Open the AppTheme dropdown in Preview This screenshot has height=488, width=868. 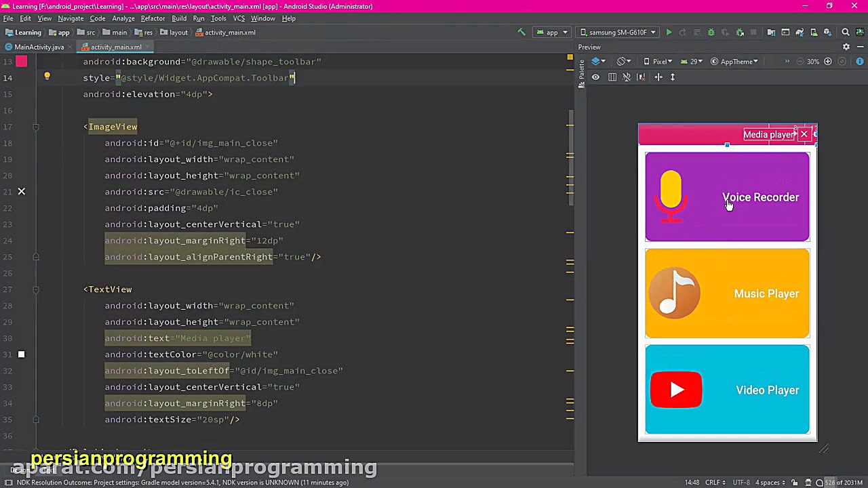[x=734, y=62]
